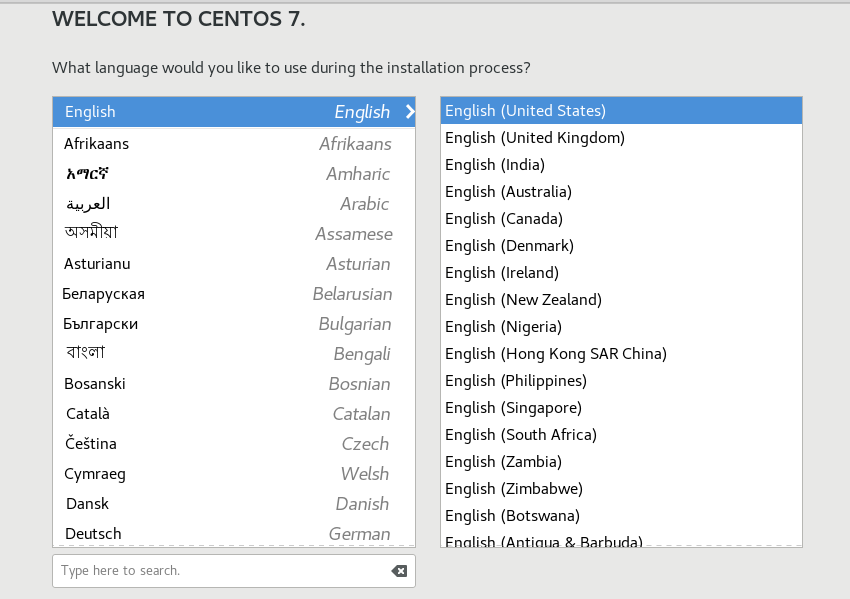Viewport: 850px width, 599px height.
Task: Type in the language search box
Action: pyautogui.click(x=220, y=571)
